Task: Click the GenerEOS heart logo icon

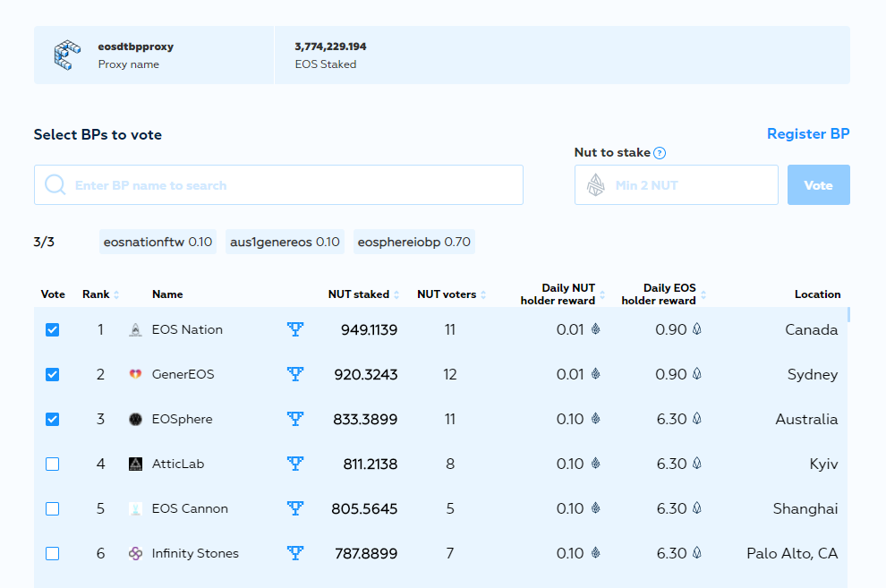Action: pyautogui.click(x=136, y=374)
